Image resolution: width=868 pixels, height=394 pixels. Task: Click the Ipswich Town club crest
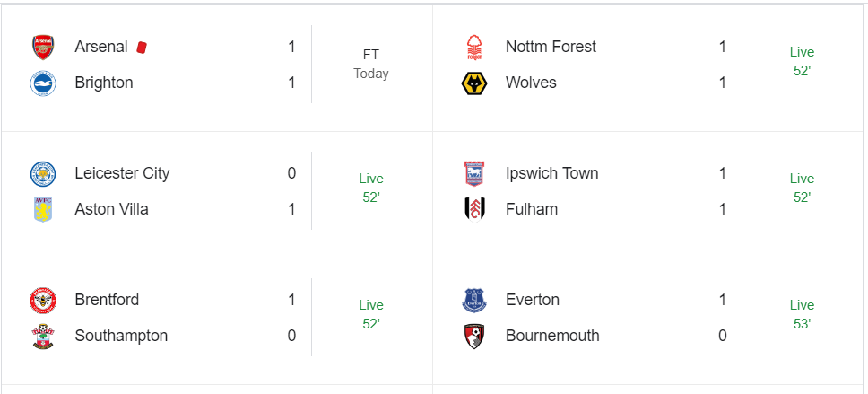pyautogui.click(x=473, y=173)
